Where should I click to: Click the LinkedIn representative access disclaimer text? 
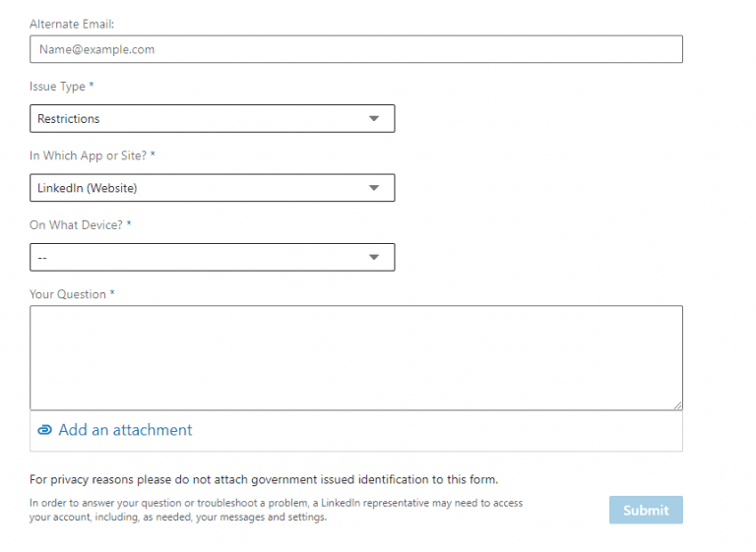click(276, 510)
